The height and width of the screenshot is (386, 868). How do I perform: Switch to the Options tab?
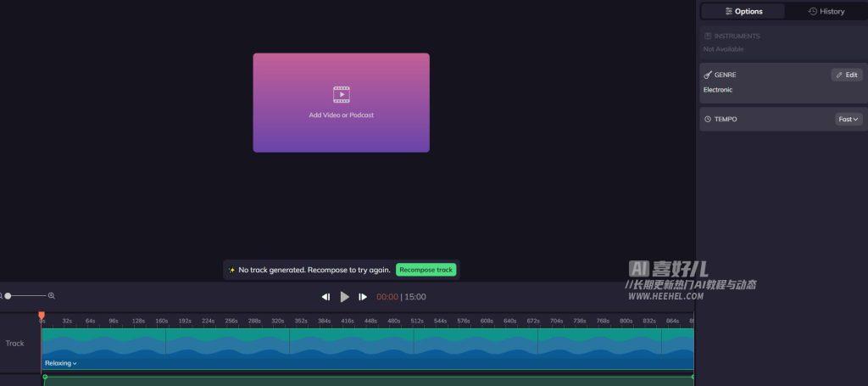coord(743,11)
